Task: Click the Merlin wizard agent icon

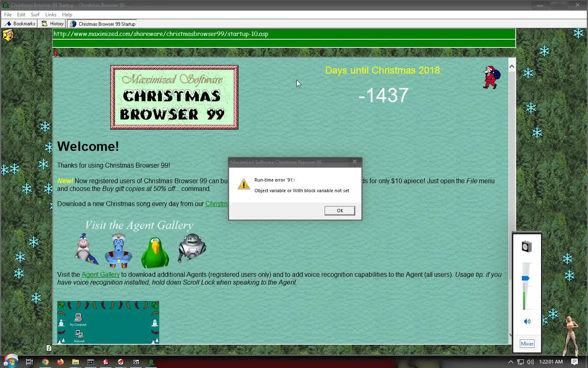Action: point(86,249)
